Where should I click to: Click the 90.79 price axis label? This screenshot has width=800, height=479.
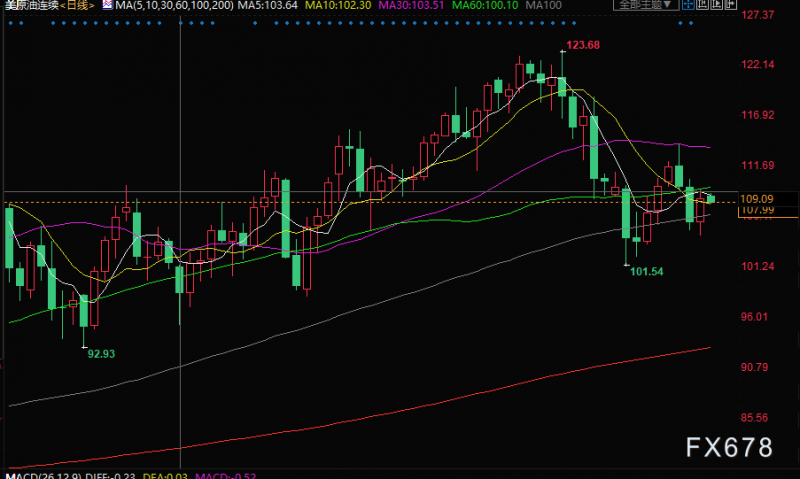point(754,367)
